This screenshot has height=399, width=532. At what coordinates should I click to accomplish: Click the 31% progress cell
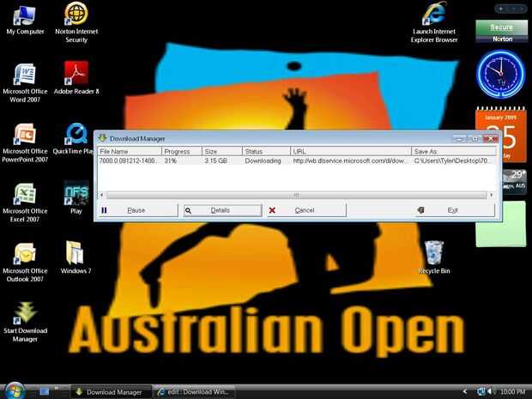click(x=182, y=160)
